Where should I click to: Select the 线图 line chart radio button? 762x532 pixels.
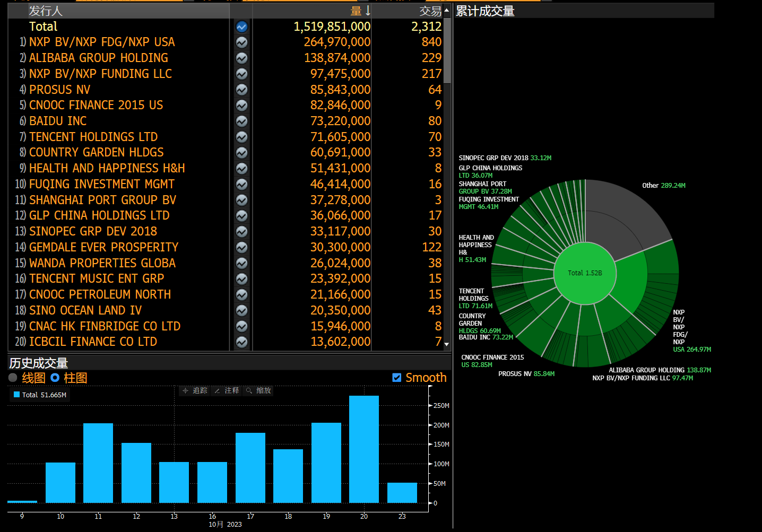pos(13,378)
